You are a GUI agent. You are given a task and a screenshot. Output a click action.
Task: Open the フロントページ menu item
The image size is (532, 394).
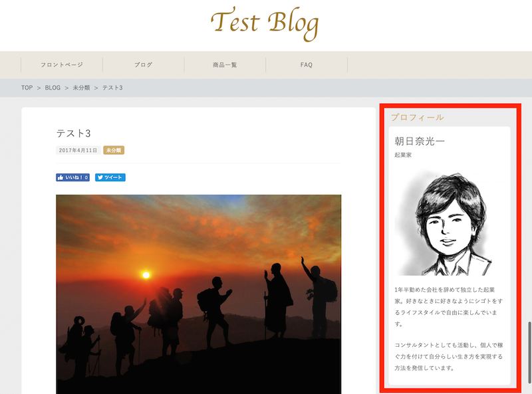(62, 64)
